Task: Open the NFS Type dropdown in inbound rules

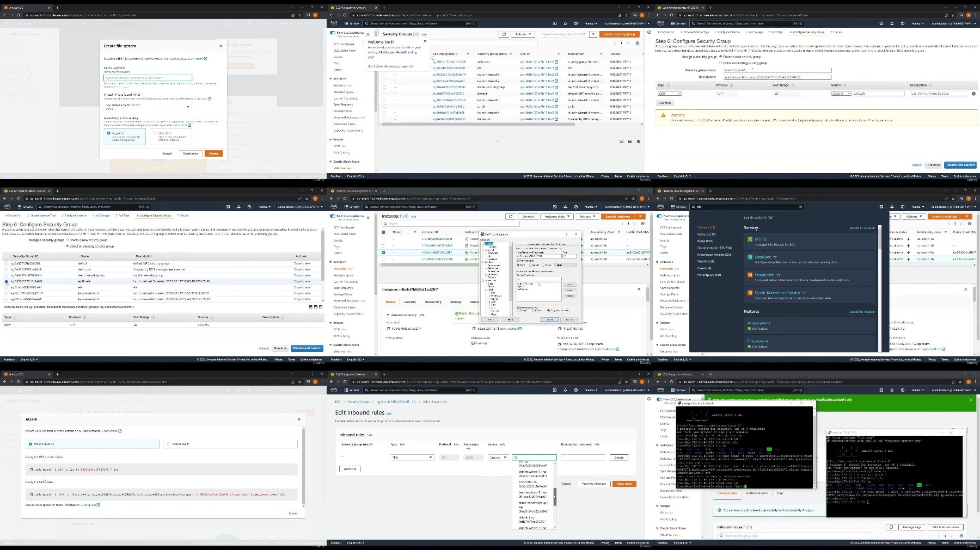Action: (x=412, y=458)
